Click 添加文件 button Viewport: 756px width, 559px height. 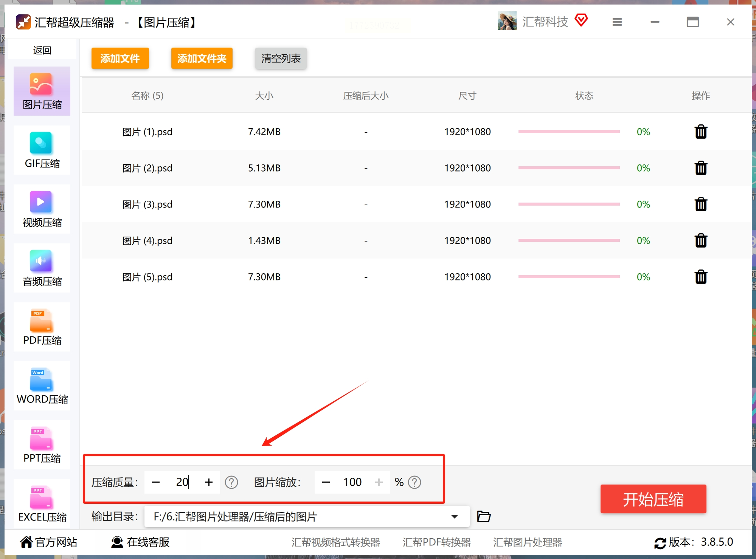(x=120, y=59)
